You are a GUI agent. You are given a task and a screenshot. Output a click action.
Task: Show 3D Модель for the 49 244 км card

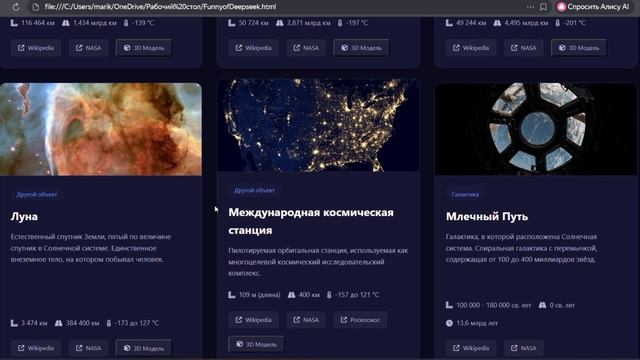pyautogui.click(x=579, y=48)
